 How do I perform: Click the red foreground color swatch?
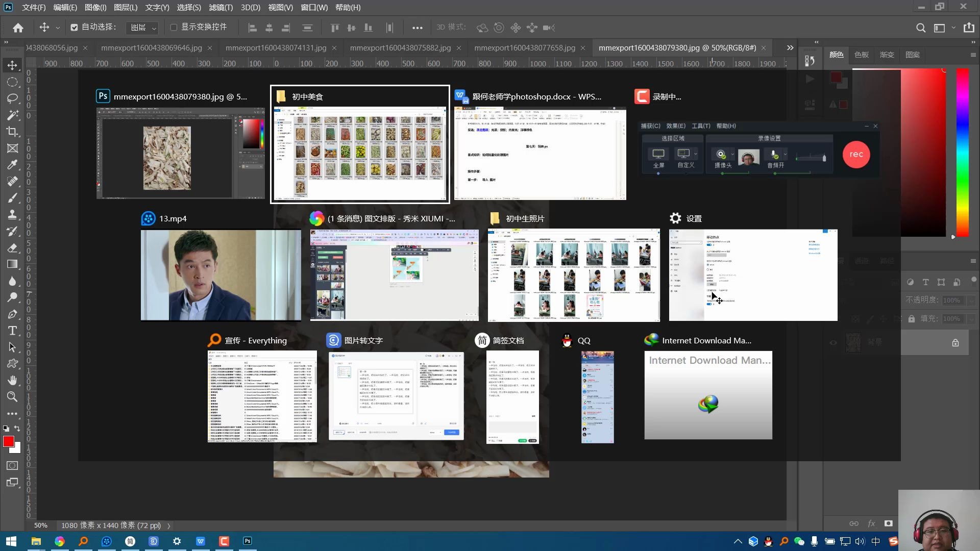(8, 441)
